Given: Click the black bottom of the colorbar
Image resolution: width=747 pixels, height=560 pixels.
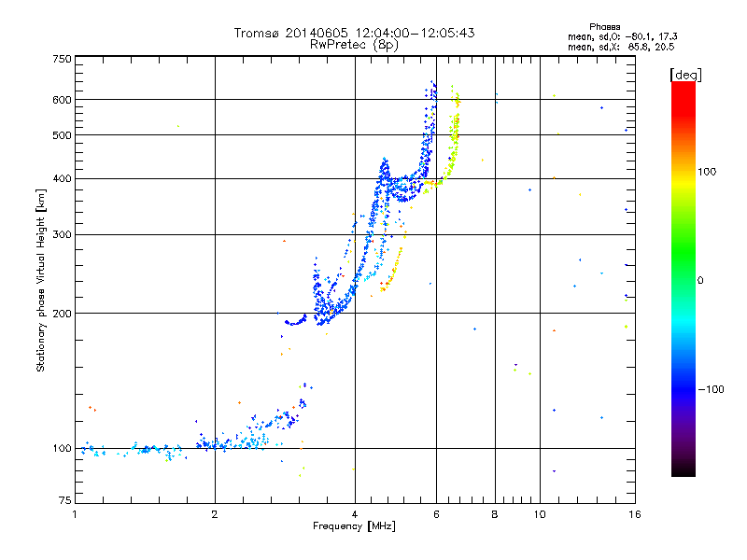Looking at the screenshot, I should click(x=684, y=469).
